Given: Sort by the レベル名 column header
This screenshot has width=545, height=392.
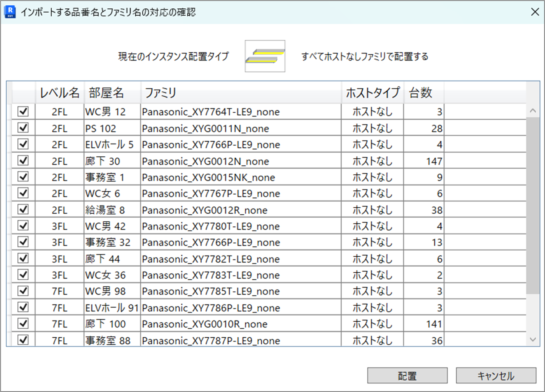Looking at the screenshot, I should click(x=59, y=93).
